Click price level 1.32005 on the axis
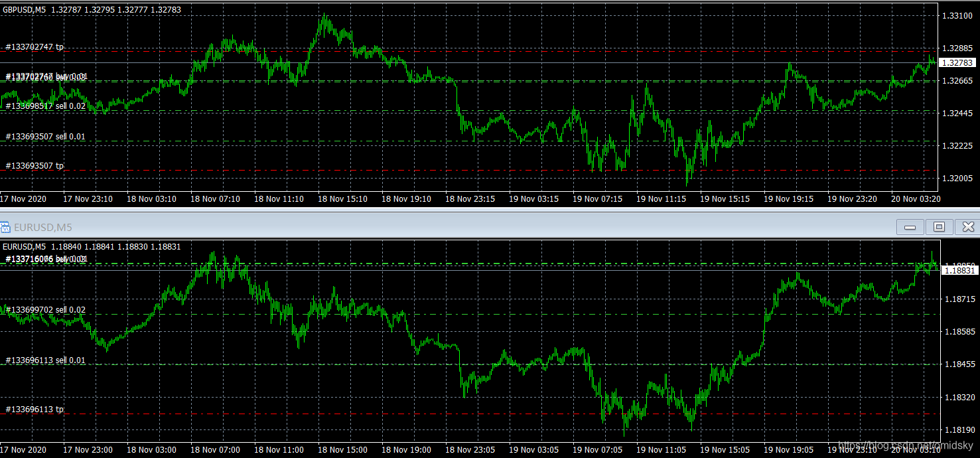The width and height of the screenshot is (980, 458). tap(957, 179)
